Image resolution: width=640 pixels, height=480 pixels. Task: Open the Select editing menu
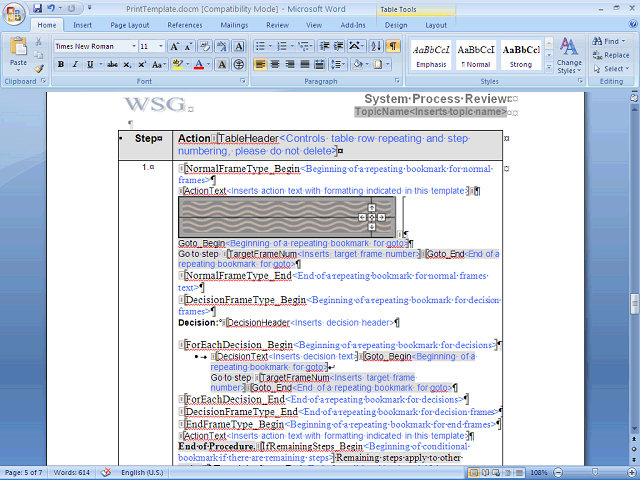611,69
